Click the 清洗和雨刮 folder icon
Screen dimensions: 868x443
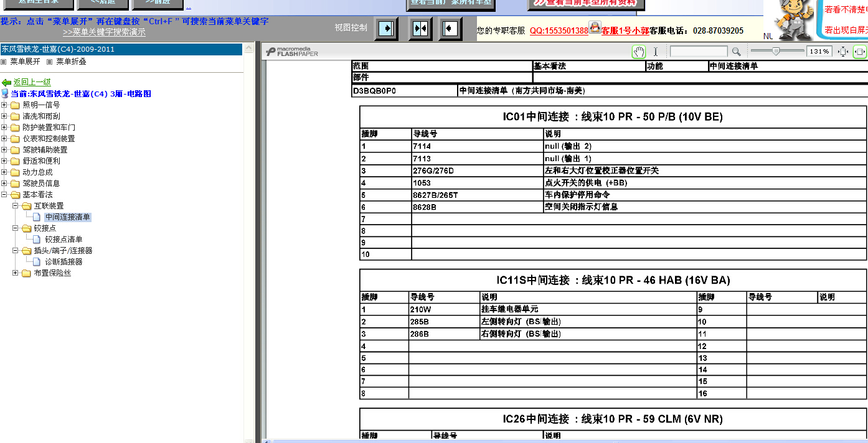pos(16,116)
